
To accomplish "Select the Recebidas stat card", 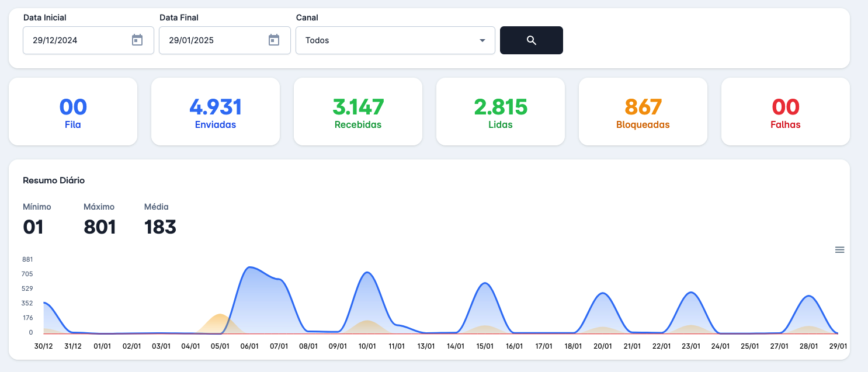I will 358,112.
